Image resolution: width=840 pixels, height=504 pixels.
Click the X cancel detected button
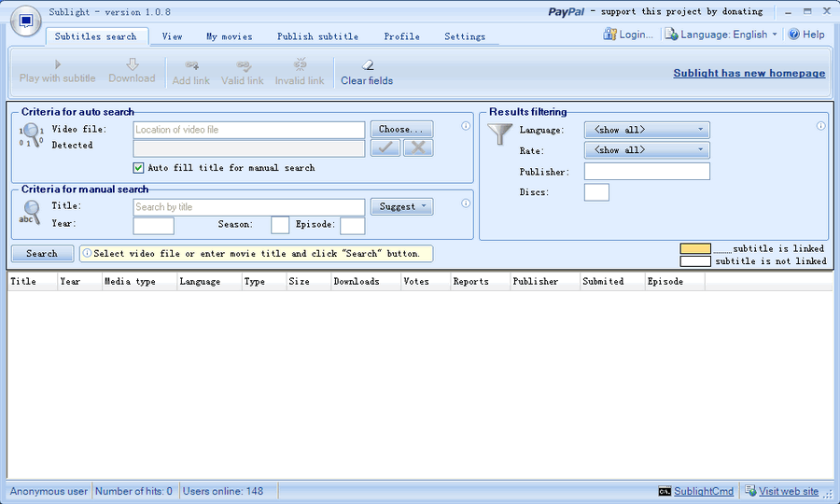tap(417, 147)
